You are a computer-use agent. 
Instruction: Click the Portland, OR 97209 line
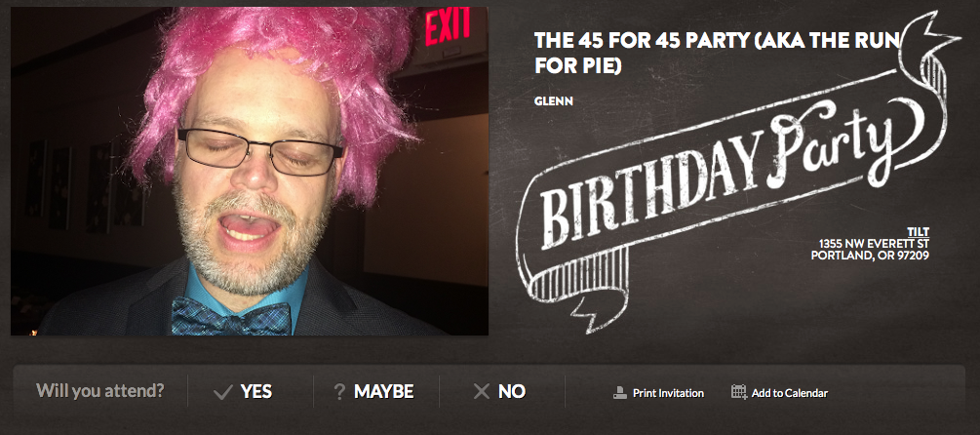[870, 255]
